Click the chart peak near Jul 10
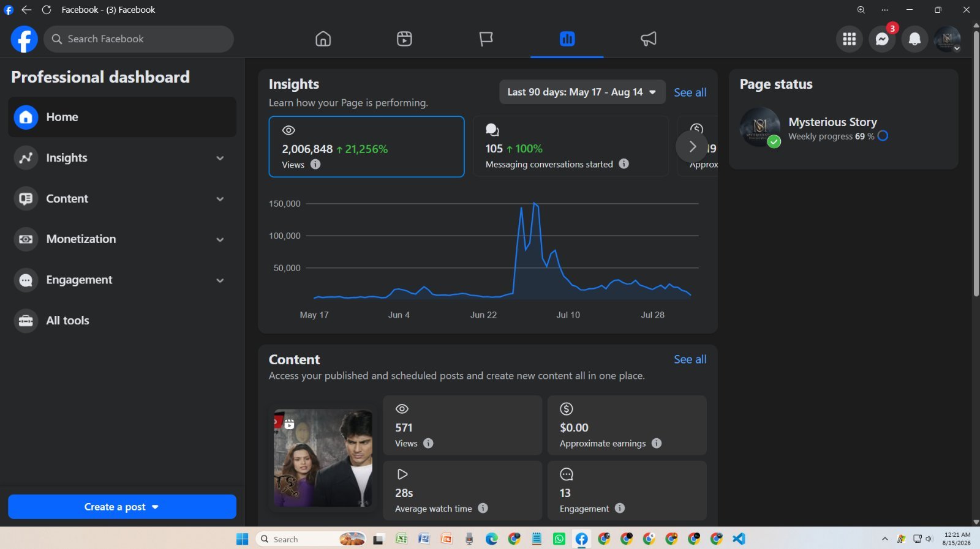This screenshot has height=549, width=980. tap(535, 203)
